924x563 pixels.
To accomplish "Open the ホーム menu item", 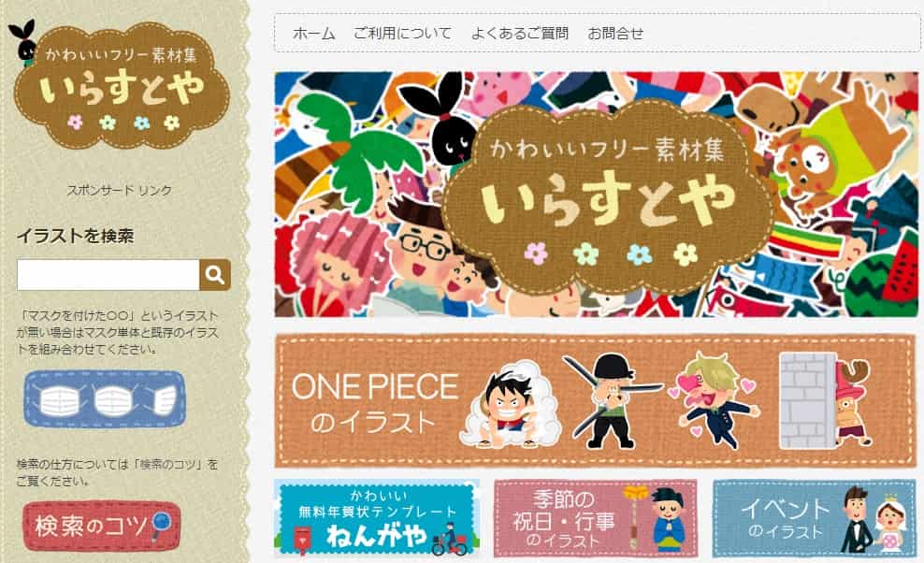I will 314,34.
